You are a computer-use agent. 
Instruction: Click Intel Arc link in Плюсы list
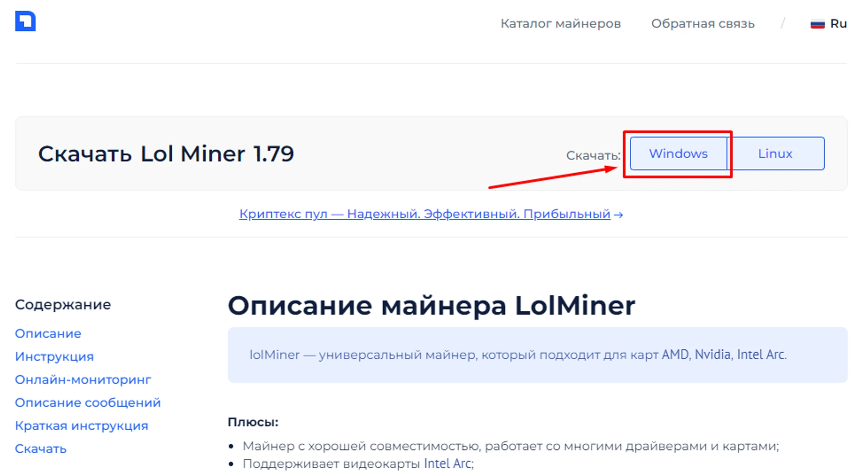click(x=447, y=464)
